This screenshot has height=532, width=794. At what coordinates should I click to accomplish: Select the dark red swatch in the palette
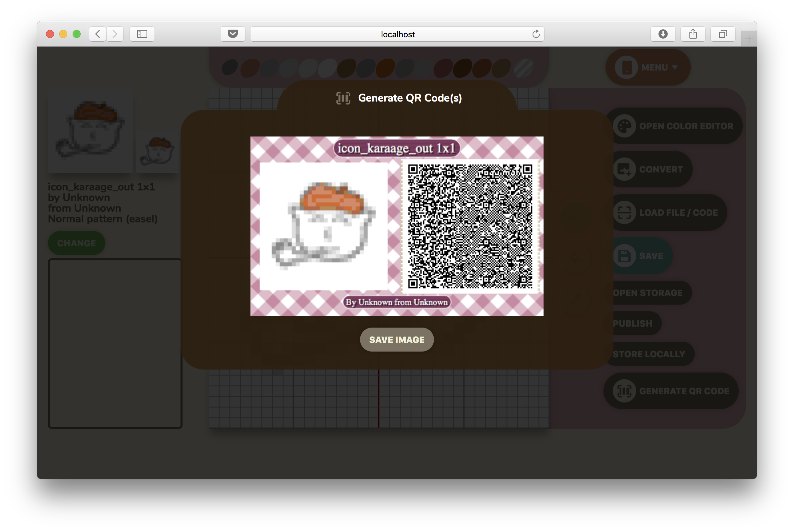(x=443, y=68)
